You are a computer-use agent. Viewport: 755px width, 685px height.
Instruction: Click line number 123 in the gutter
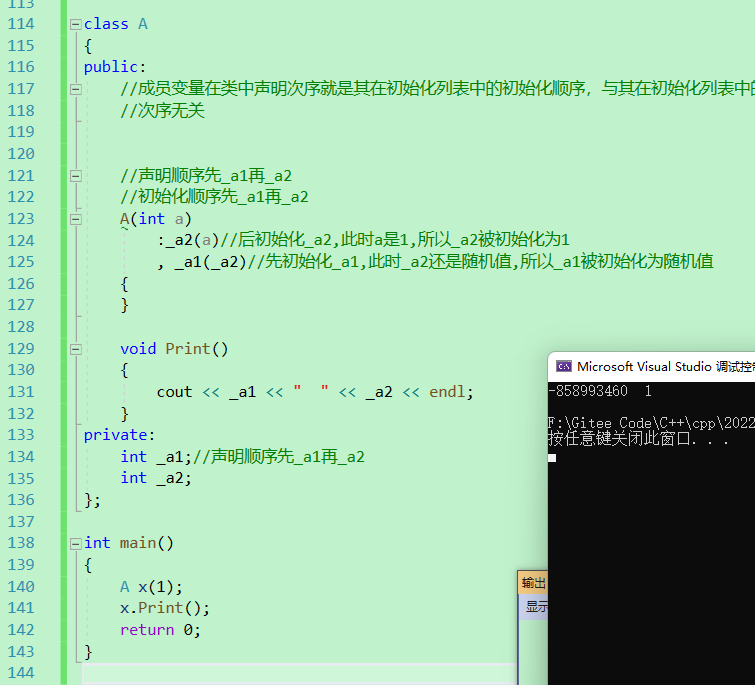click(21, 219)
